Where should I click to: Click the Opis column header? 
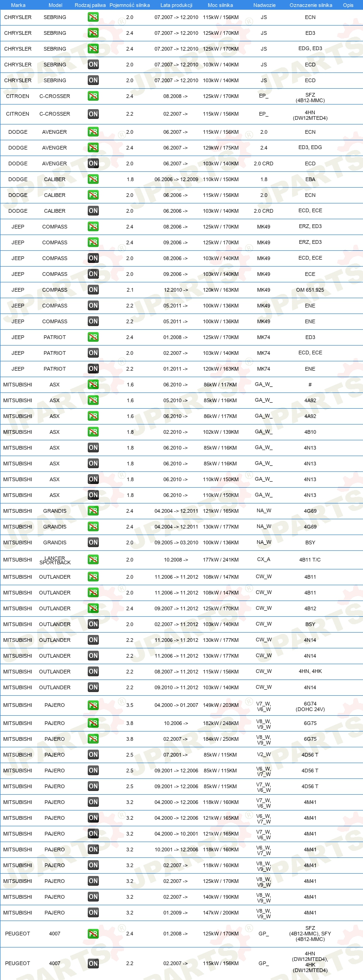click(x=348, y=5)
